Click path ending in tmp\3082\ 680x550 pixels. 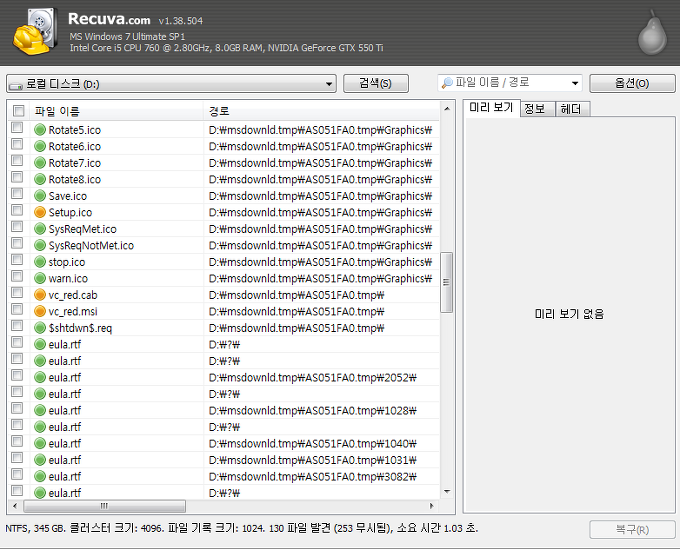click(x=313, y=476)
